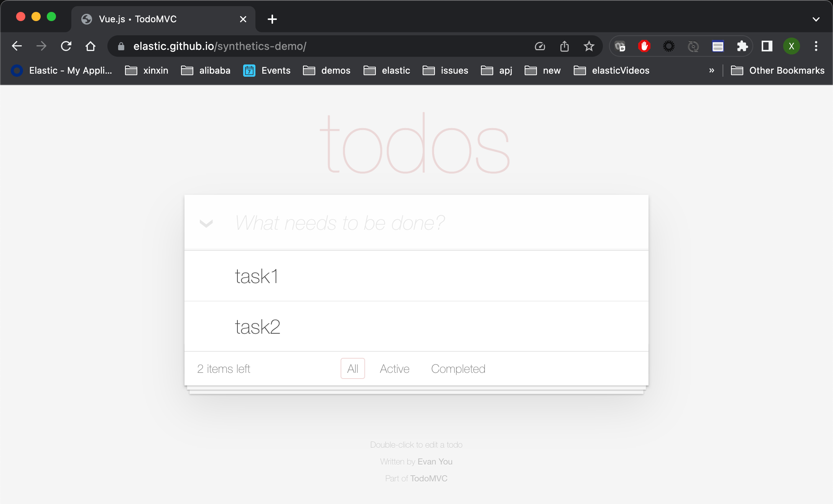Click the speedometer icon in address bar
The image size is (833, 504).
540,46
